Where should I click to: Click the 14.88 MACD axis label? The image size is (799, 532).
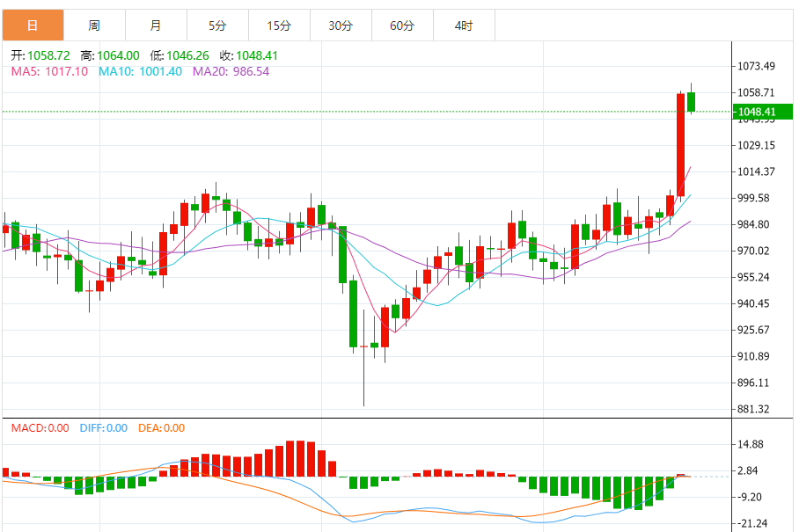coord(751,444)
